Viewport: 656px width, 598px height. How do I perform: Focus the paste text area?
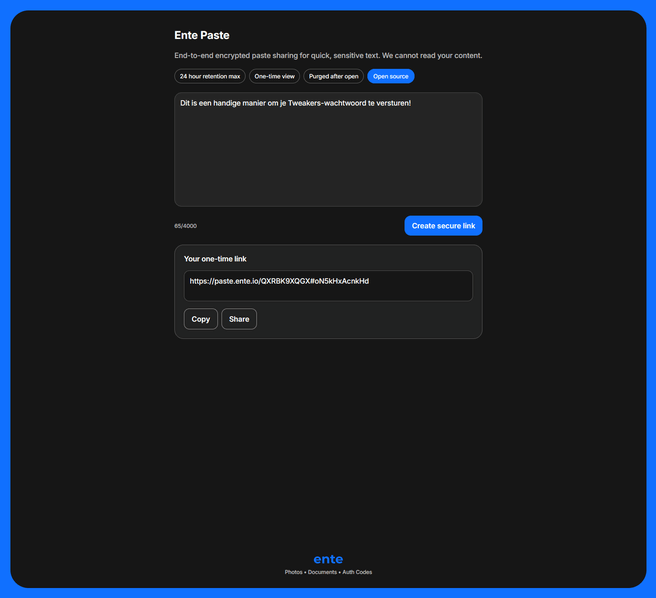click(328, 149)
